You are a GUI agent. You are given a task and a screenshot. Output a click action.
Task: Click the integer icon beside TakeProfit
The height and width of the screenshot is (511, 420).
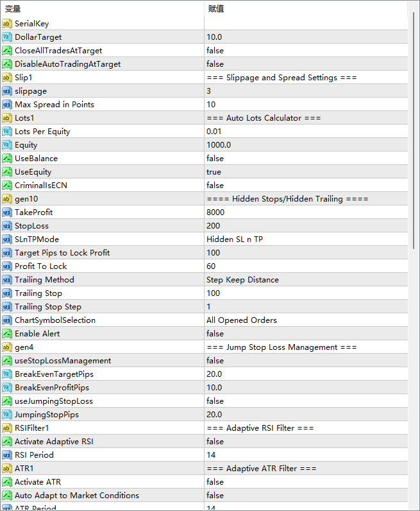pos(7,212)
